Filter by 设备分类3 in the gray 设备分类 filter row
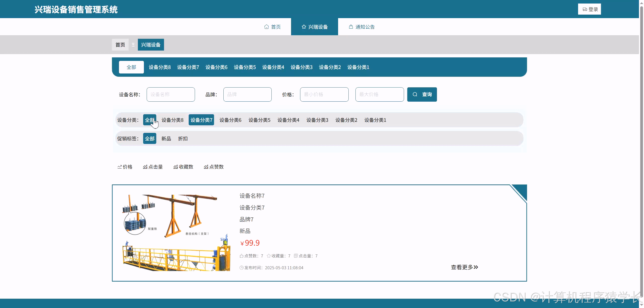This screenshot has width=644, height=308. (317, 120)
